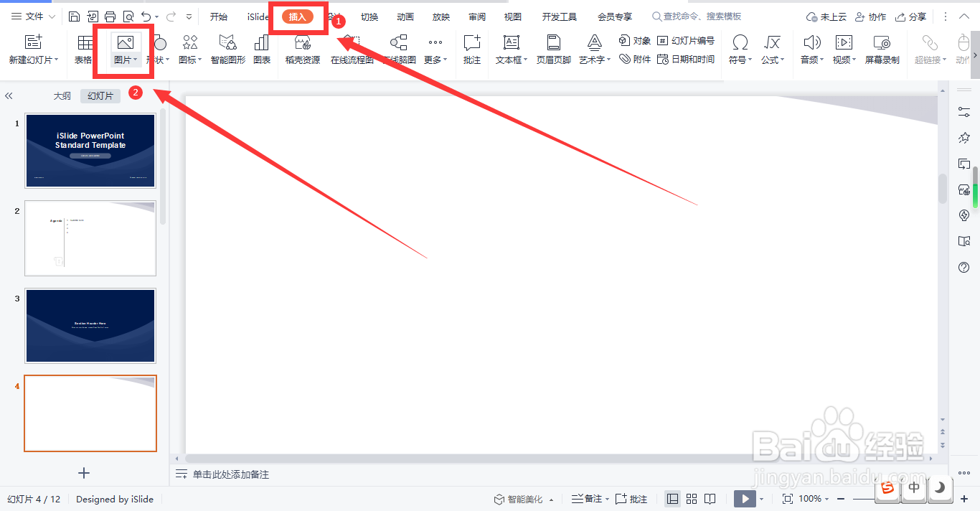Switch to 开始 tab
Screen dimensions: 980x511
[x=219, y=17]
